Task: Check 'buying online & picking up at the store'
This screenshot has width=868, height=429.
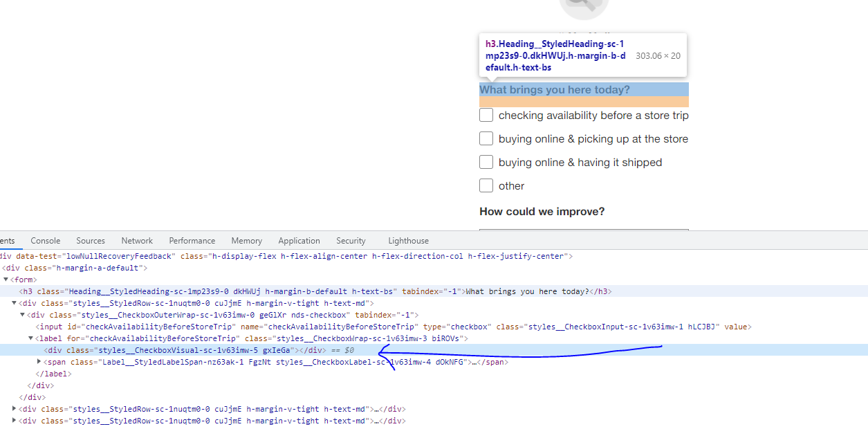Action: [486, 138]
